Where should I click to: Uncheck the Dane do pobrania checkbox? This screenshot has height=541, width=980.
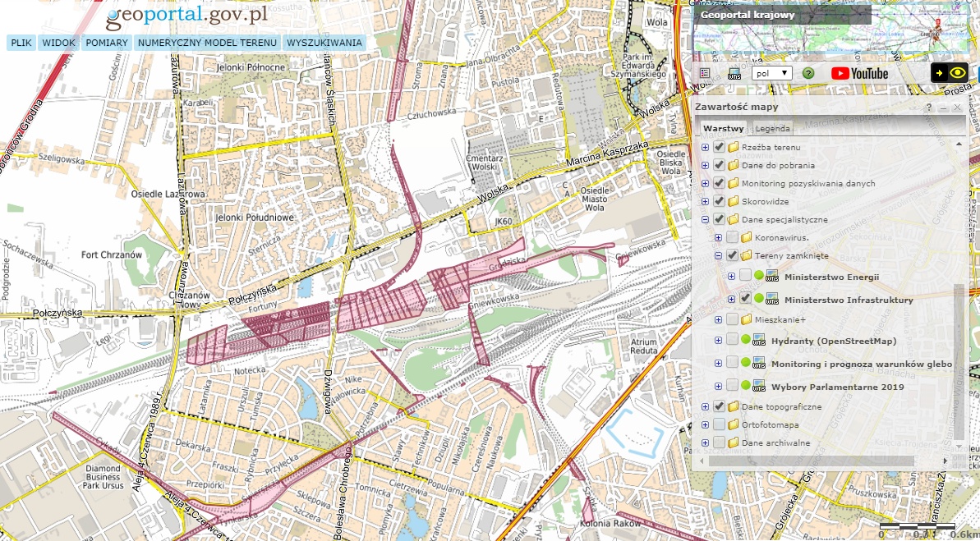[x=719, y=166]
